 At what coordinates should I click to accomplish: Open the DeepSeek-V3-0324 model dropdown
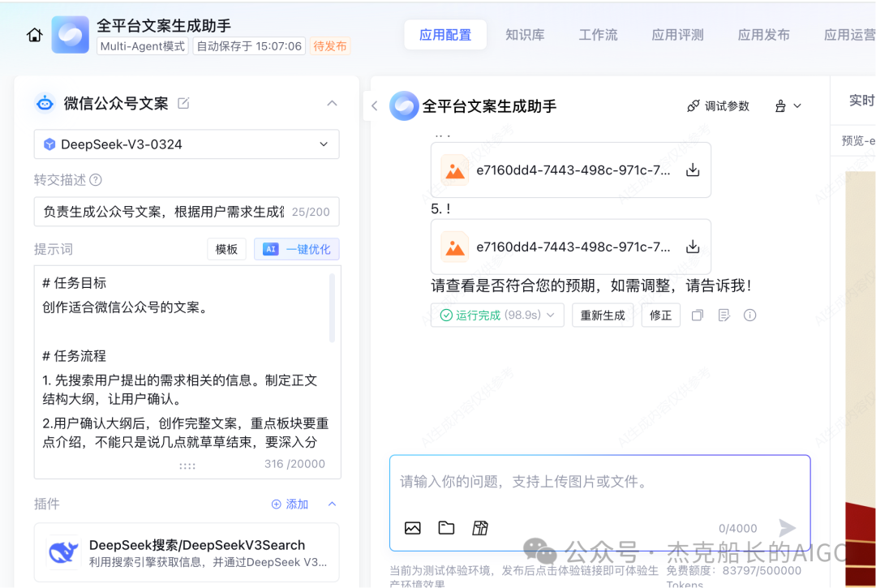[x=187, y=144]
